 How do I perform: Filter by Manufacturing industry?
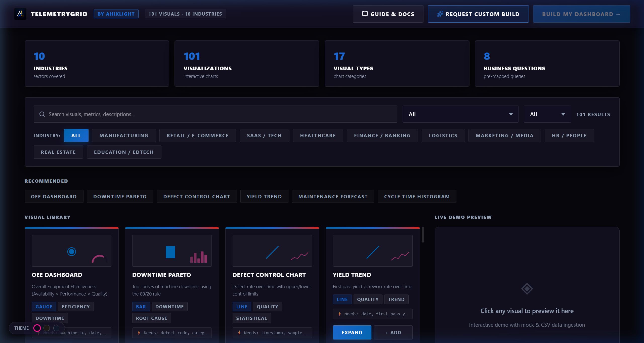tap(124, 135)
